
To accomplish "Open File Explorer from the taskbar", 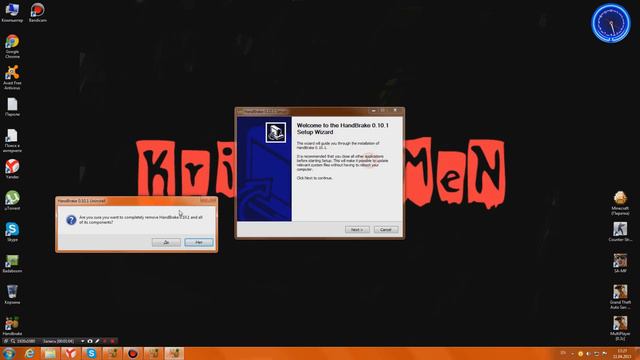I will (50, 353).
